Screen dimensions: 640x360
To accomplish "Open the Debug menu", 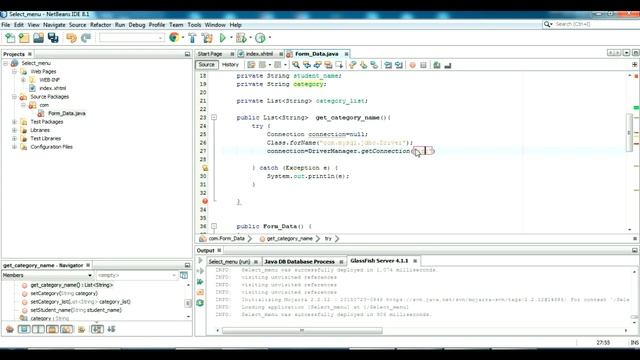I will (137, 25).
